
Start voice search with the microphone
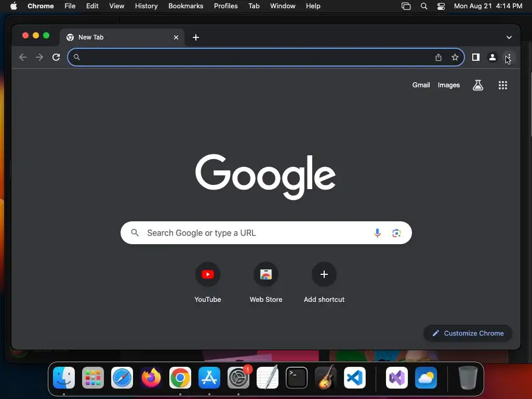[x=377, y=233]
